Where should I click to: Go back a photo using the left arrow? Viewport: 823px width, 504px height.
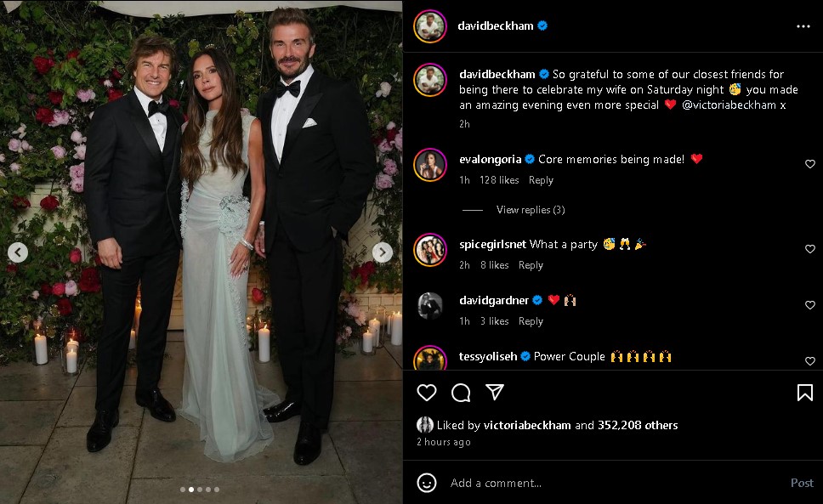pyautogui.click(x=17, y=252)
